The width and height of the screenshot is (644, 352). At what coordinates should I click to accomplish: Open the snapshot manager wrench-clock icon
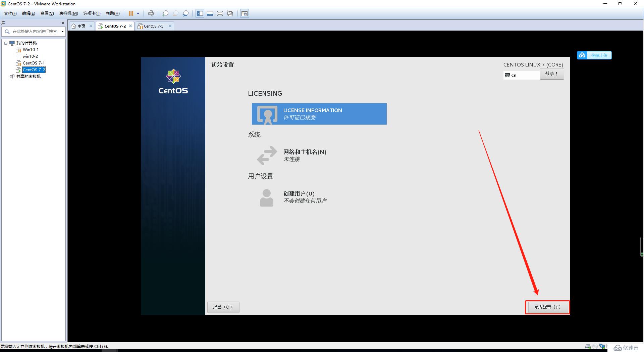pyautogui.click(x=185, y=13)
